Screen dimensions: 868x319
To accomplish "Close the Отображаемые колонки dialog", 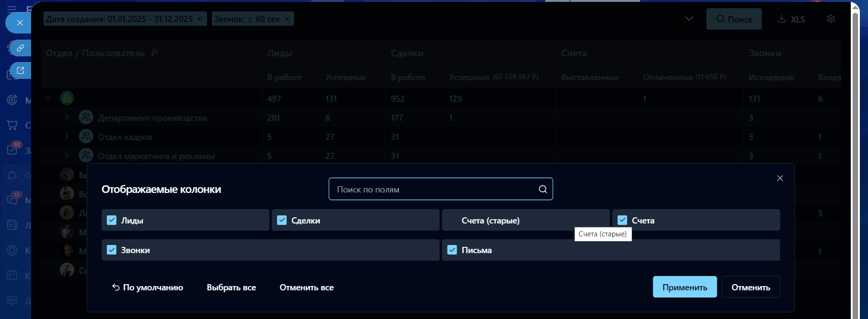I will 780,178.
